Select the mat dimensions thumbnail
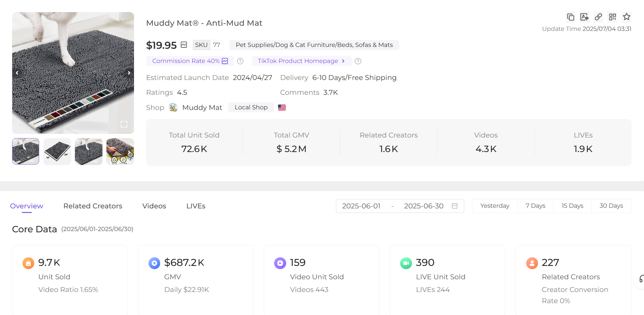The image size is (644, 315). (57, 151)
